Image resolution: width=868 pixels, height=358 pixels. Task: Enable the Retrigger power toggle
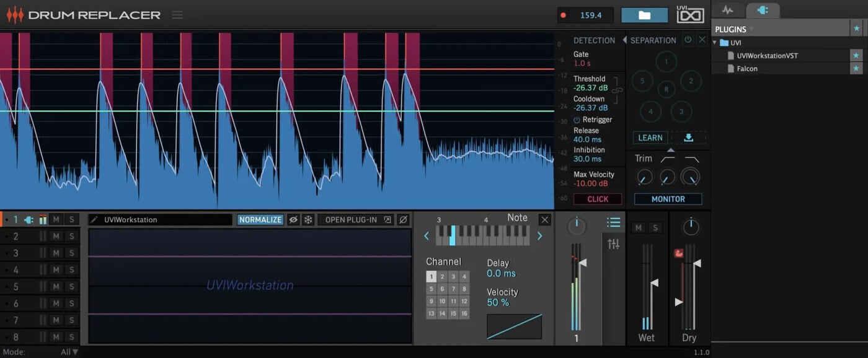click(x=577, y=120)
